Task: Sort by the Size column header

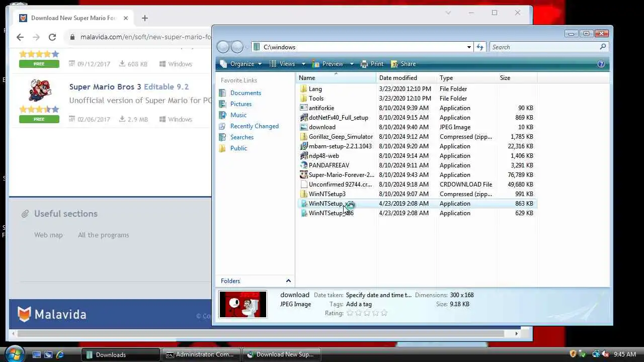Action: point(517,78)
